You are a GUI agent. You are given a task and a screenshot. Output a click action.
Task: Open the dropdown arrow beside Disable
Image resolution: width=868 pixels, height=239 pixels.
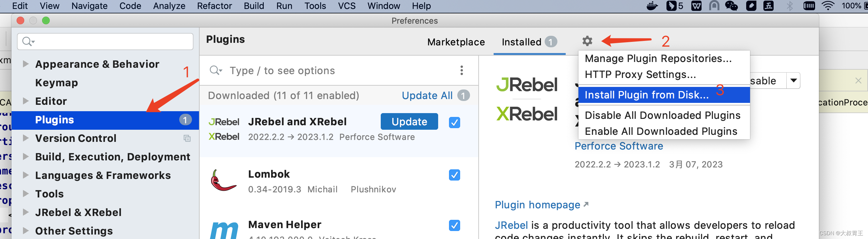(x=793, y=80)
